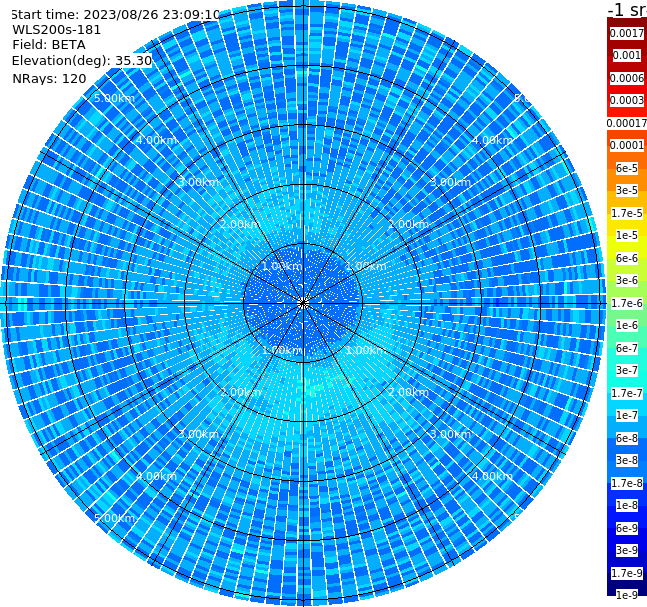Click the 6e-9 colorbar label
The height and width of the screenshot is (607, 647).
[x=627, y=528]
